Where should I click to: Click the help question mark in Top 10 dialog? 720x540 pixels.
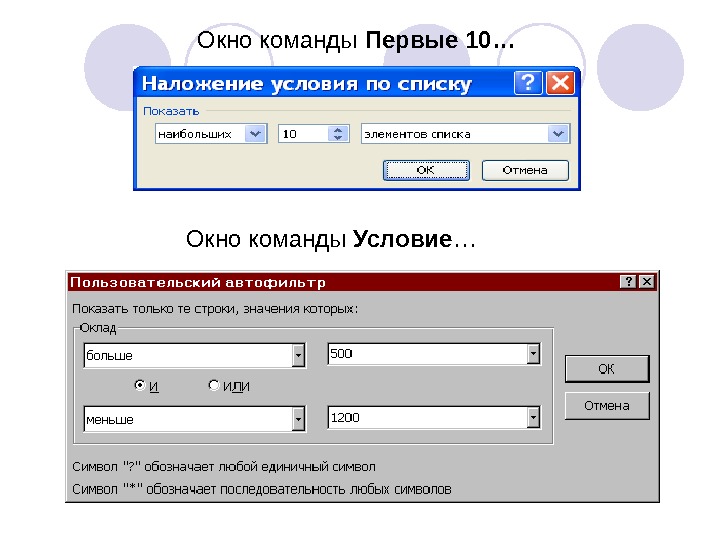click(x=528, y=83)
